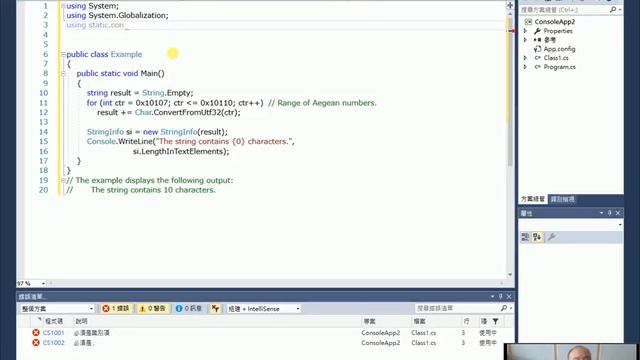Pin the error list panel
640x360 pixels.
click(x=501, y=296)
